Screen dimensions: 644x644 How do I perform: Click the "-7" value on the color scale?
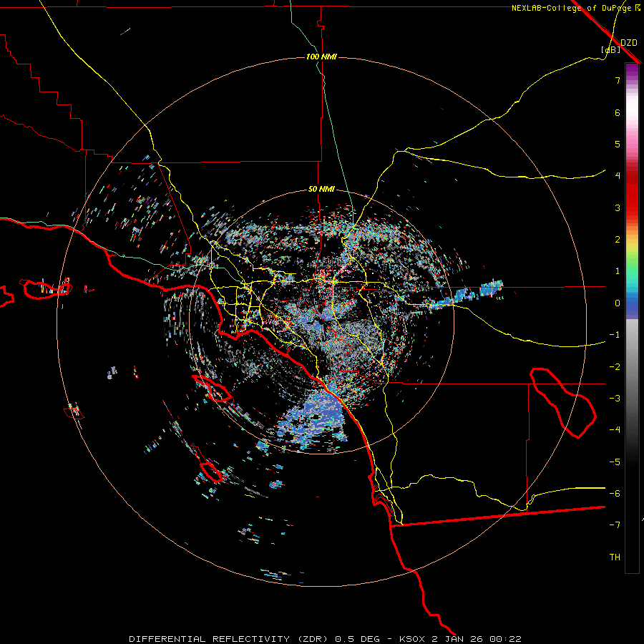click(615, 525)
